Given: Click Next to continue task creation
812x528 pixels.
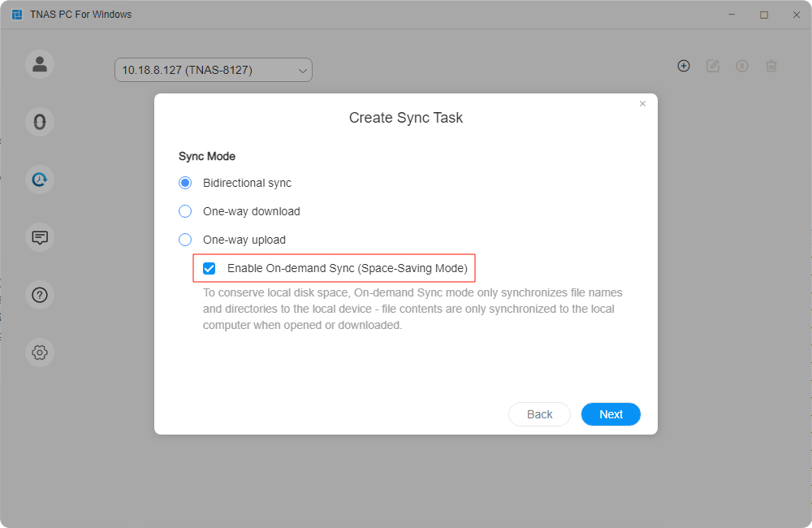Looking at the screenshot, I should pyautogui.click(x=611, y=414).
